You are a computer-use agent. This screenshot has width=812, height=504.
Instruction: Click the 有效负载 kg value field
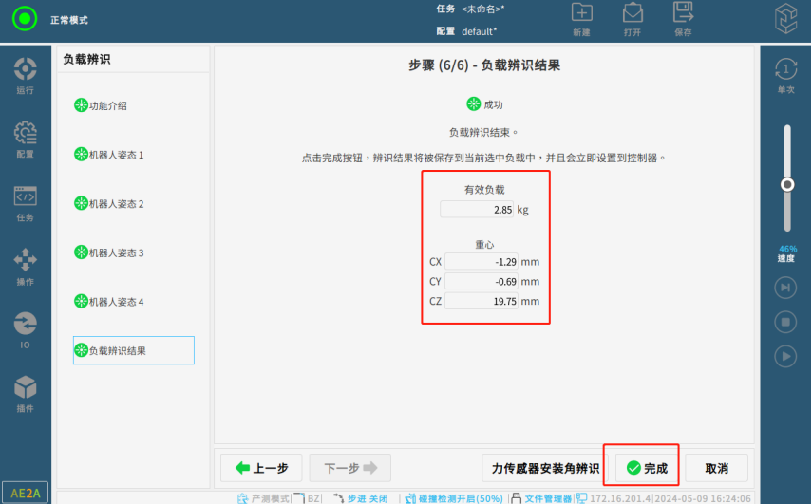479,209
